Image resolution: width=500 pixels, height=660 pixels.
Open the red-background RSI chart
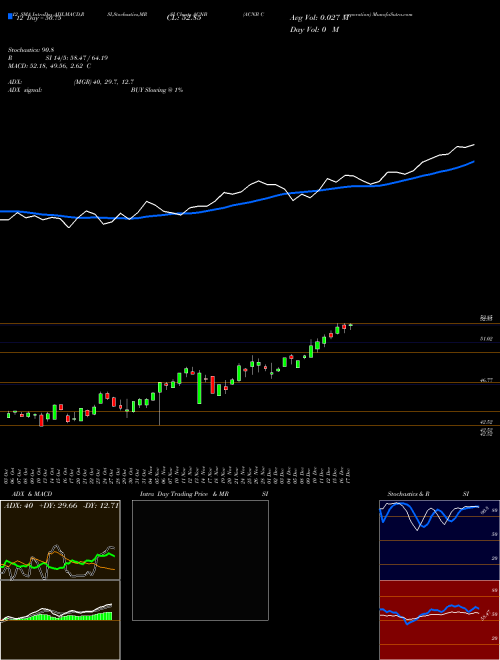pos(439,620)
